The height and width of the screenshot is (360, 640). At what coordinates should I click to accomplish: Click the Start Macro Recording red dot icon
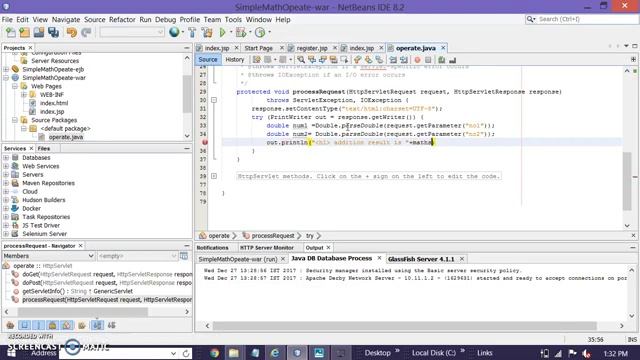tap(417, 60)
